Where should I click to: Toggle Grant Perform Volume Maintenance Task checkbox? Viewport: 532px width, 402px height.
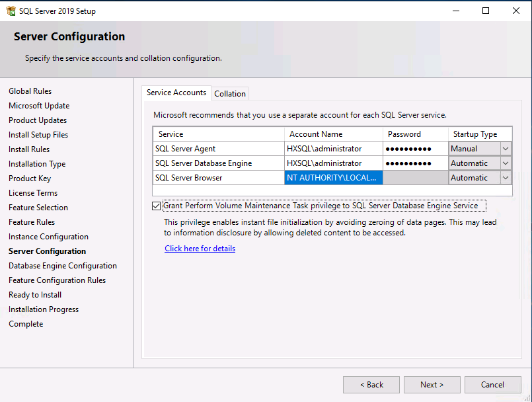tap(156, 206)
